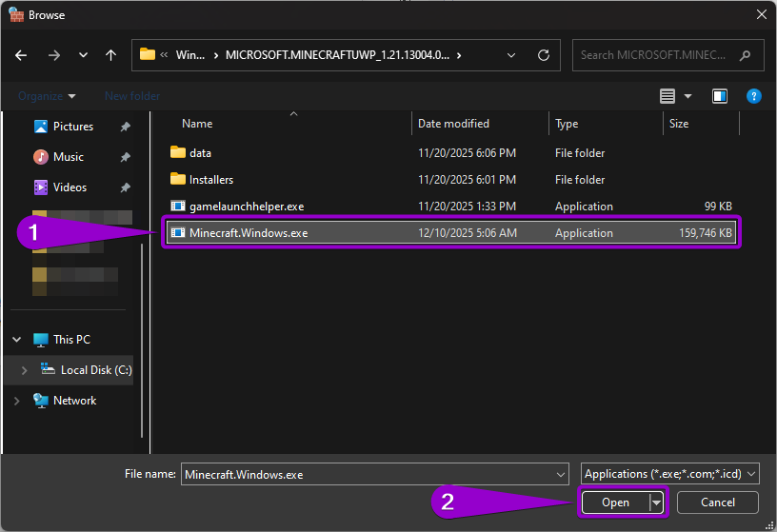The width and height of the screenshot is (777, 532).
Task: Click the folder icon in address bar
Action: [148, 54]
